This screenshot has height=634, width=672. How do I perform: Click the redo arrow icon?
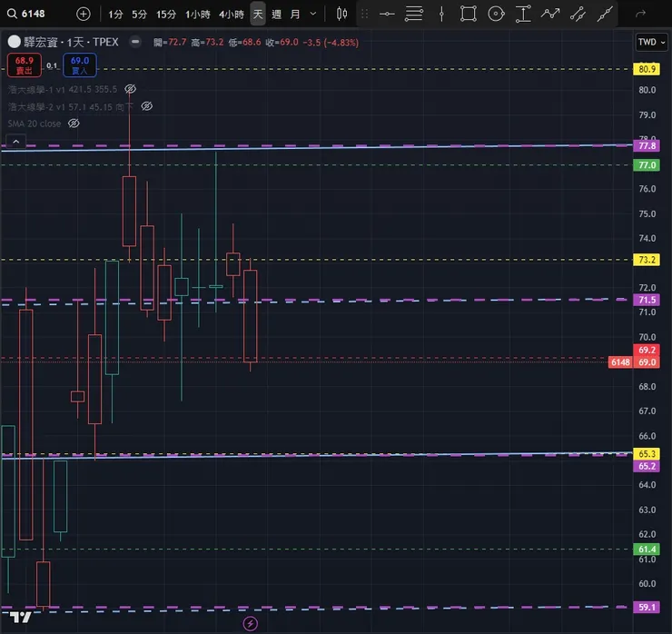(x=641, y=15)
